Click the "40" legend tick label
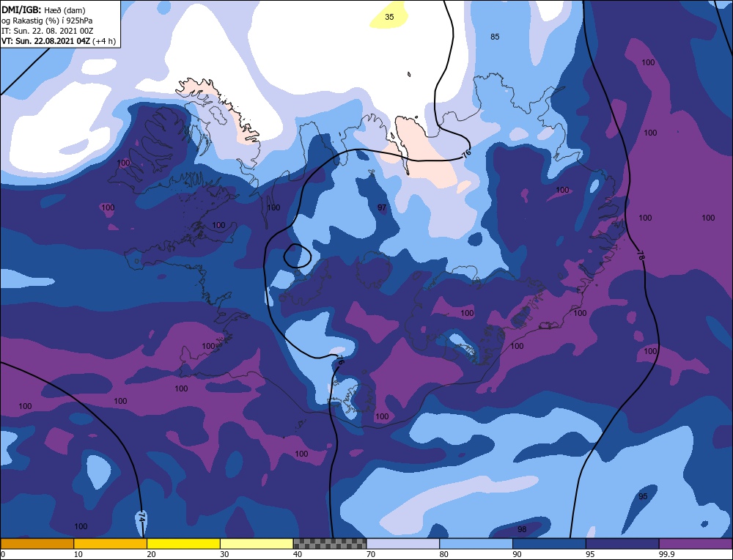This screenshot has width=733, height=560. tap(298, 554)
